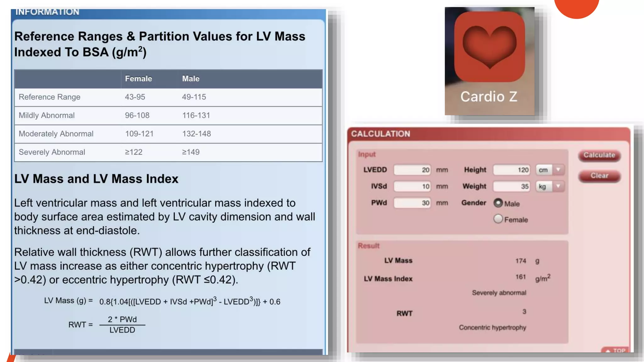The height and width of the screenshot is (362, 644).
Task: Click the Calculate button
Action: [599, 155]
